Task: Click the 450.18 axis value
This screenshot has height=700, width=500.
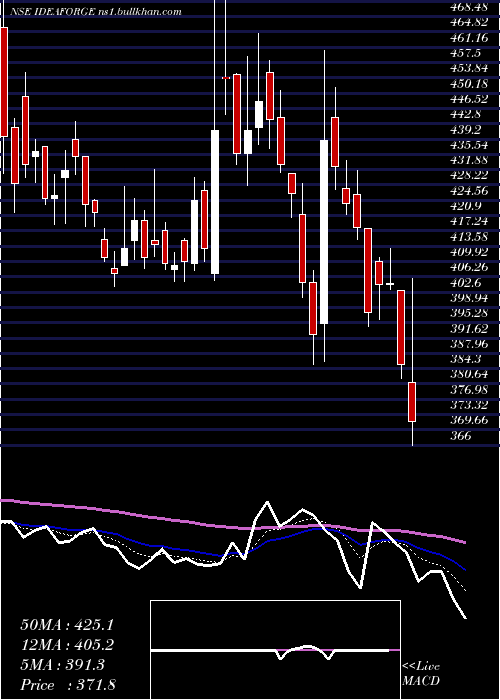Action: pyautogui.click(x=469, y=83)
